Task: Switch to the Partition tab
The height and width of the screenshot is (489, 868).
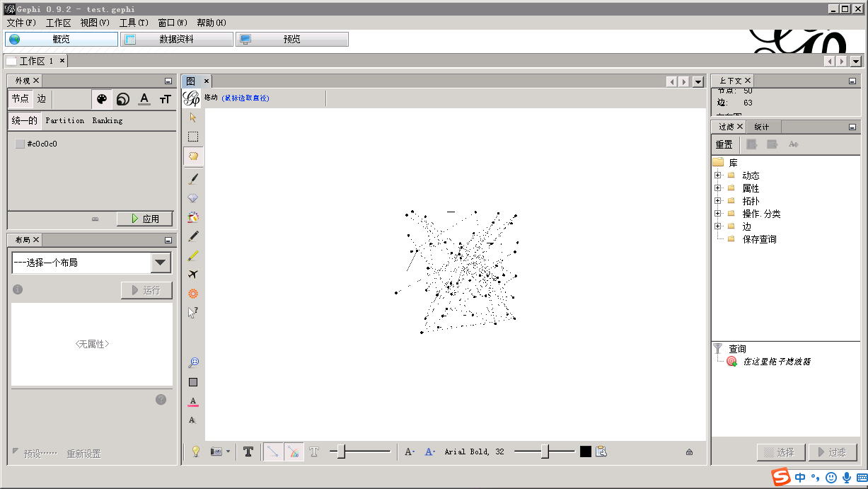Action: pyautogui.click(x=64, y=121)
